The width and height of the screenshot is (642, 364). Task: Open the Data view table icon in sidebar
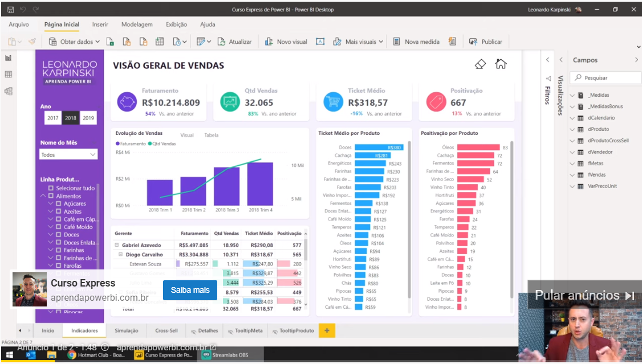(x=8, y=75)
